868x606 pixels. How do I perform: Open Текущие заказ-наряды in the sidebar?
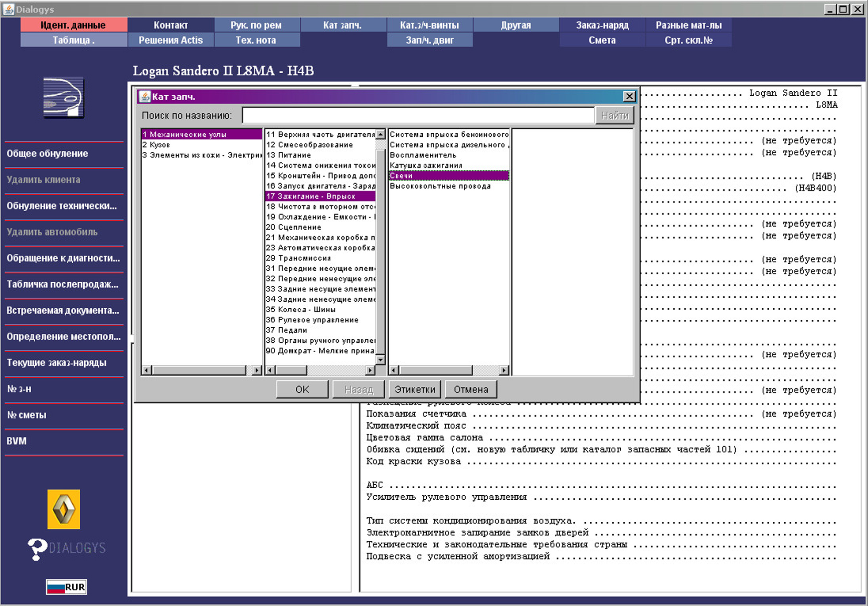(x=56, y=363)
